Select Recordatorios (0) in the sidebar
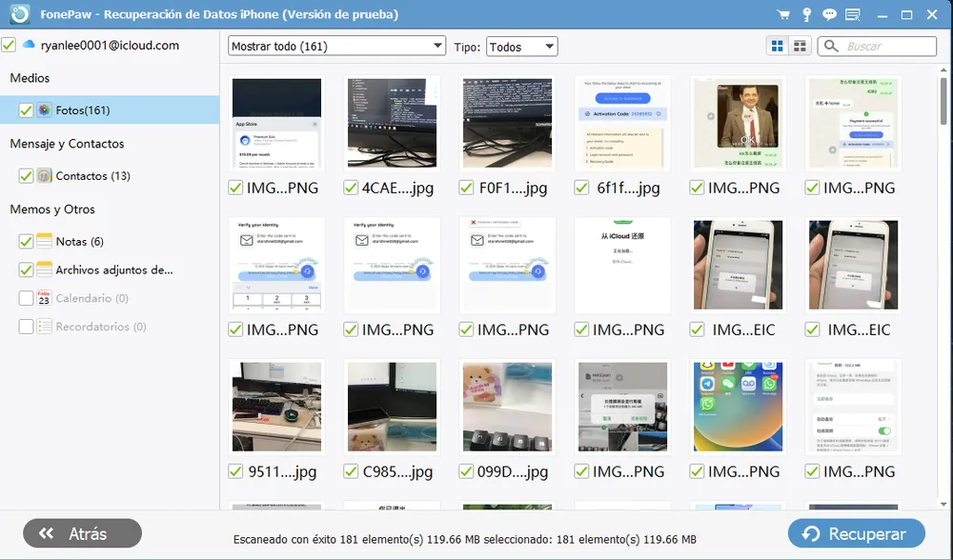Image resolution: width=953 pixels, height=560 pixels. tap(101, 327)
